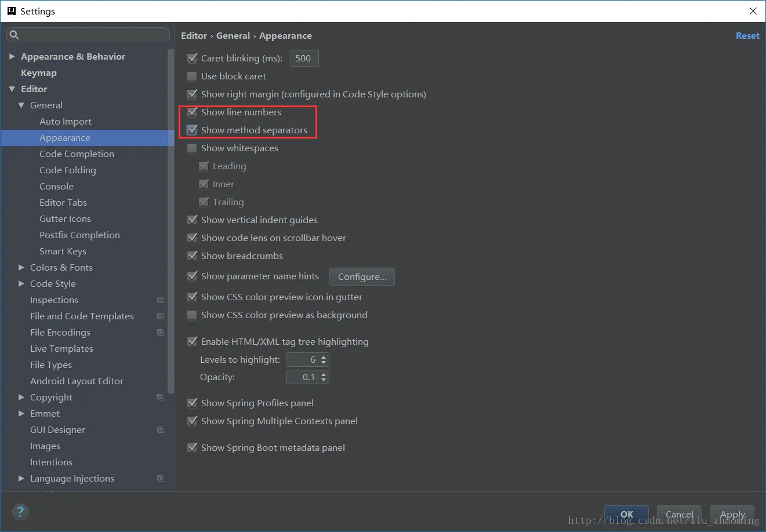The image size is (766, 532).
Task: Toggle Show right margin checkbox
Action: [193, 94]
